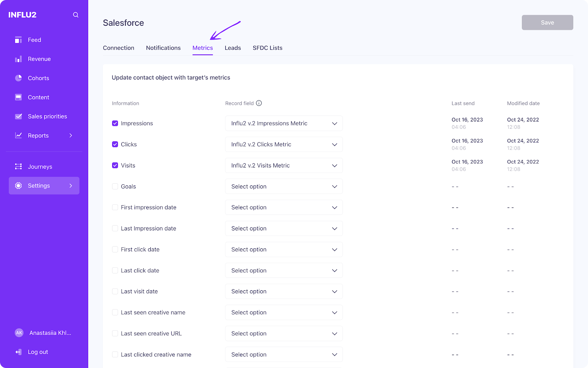Switch to the SFDC Lists tab
Image resolution: width=588 pixels, height=368 pixels.
[x=268, y=48]
